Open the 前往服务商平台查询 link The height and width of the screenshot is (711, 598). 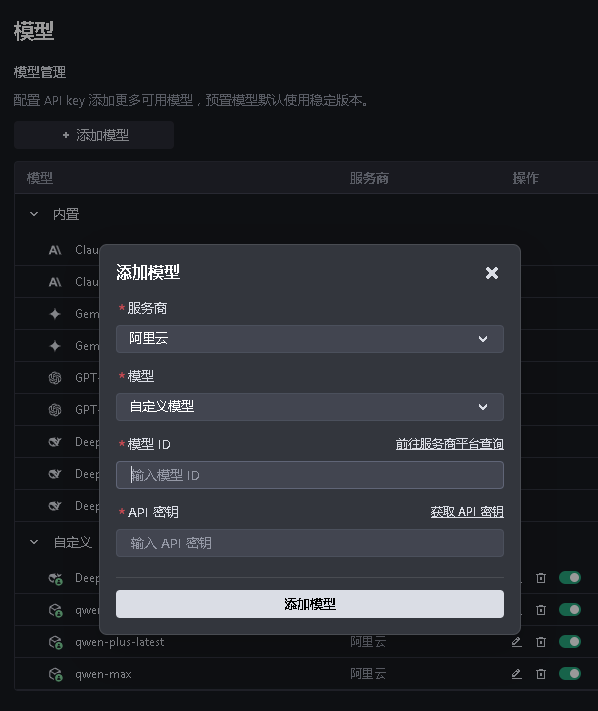[449, 444]
